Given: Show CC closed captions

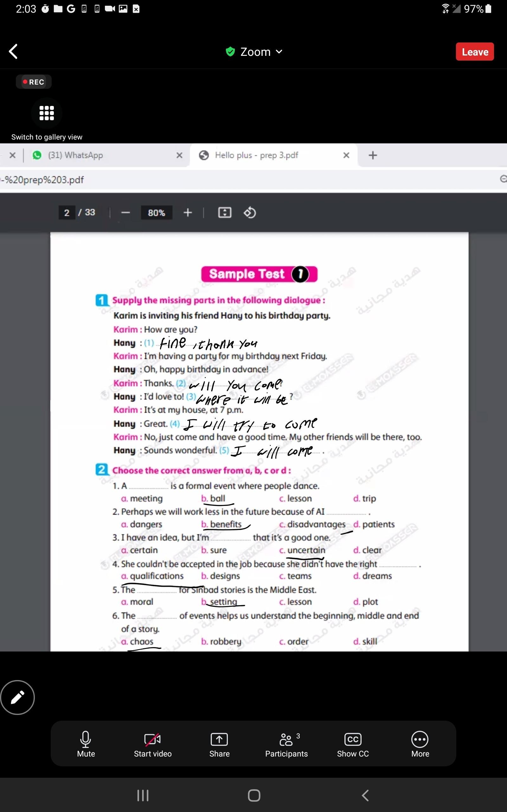Looking at the screenshot, I should (x=353, y=744).
